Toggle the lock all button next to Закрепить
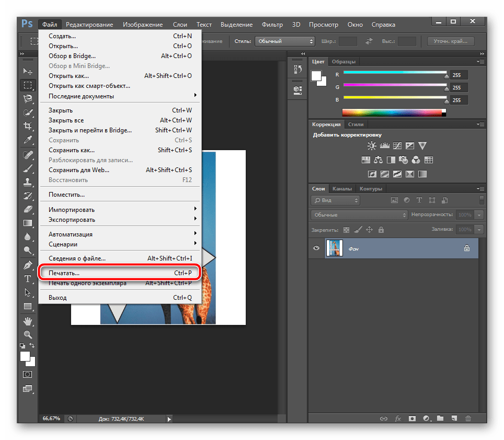The height and width of the screenshot is (440, 504). pos(381,229)
